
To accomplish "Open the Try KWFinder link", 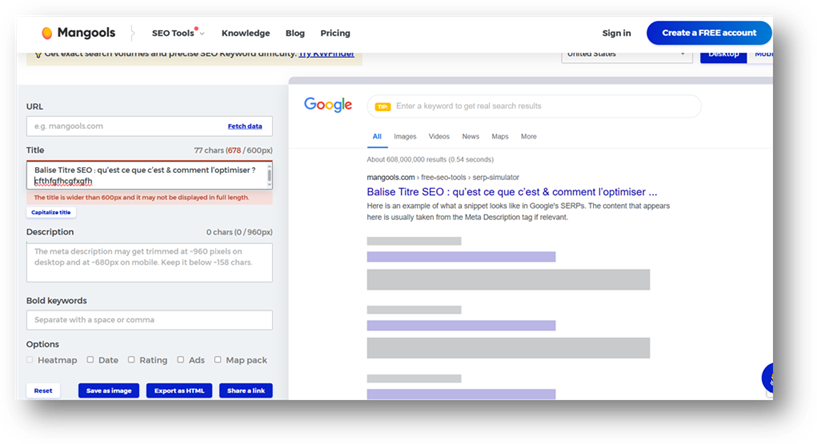I will click(x=327, y=54).
